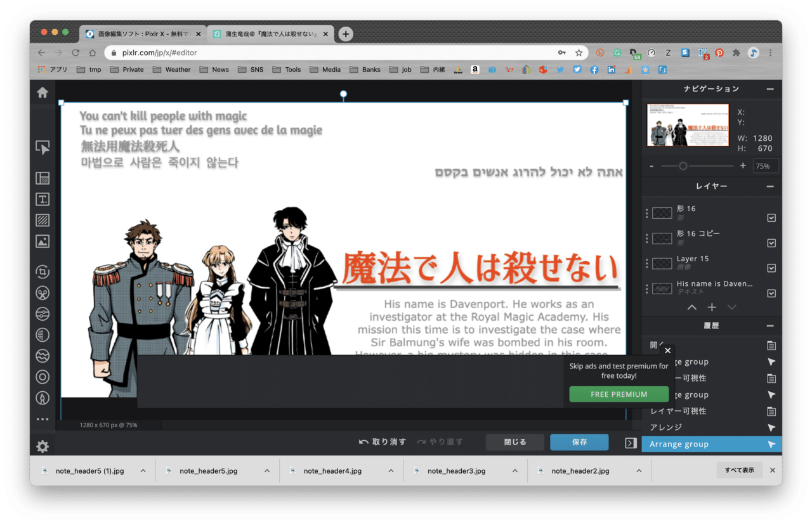
Task: Grab the handle of 形 16 layer
Action: 646,213
